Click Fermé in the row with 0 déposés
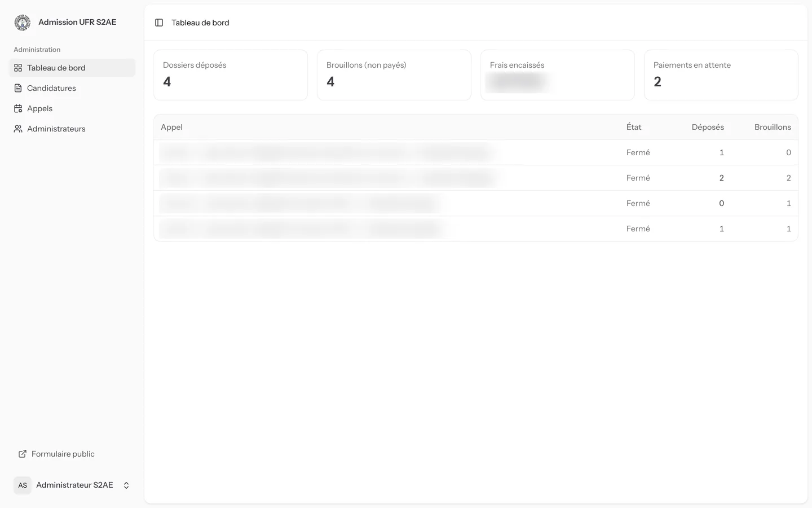The image size is (812, 508). click(x=638, y=203)
